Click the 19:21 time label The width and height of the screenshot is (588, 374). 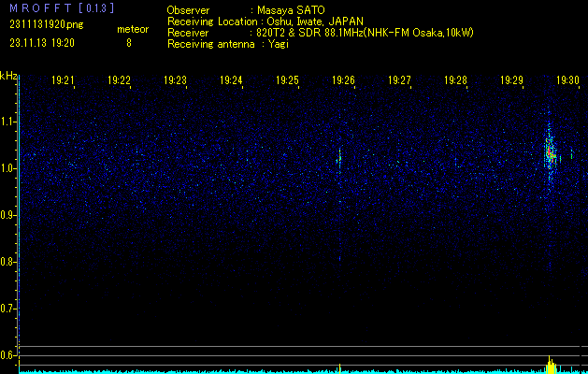pyautogui.click(x=64, y=80)
